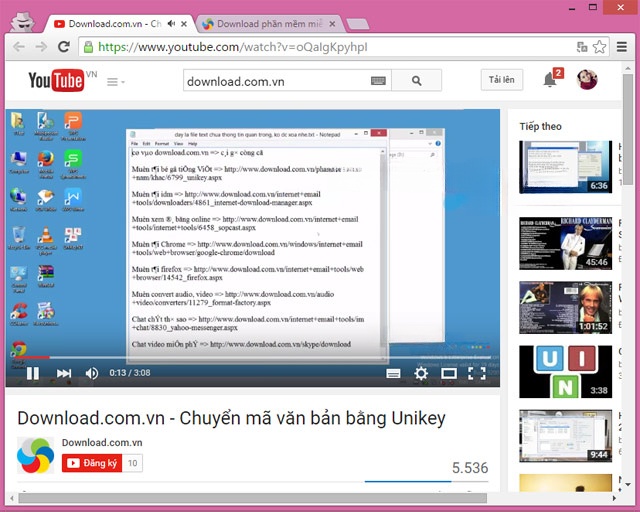Toggle subtitles in the video player
Screen dimensions: 640x512
[x=393, y=373]
